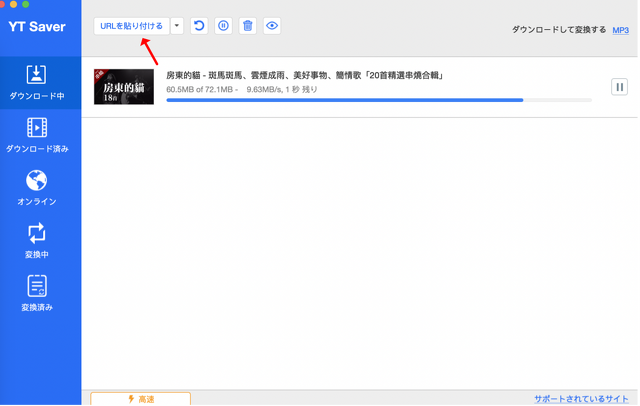The width and height of the screenshot is (640, 406).
Task: Open the サポートされているサイト link
Action: pyautogui.click(x=583, y=398)
